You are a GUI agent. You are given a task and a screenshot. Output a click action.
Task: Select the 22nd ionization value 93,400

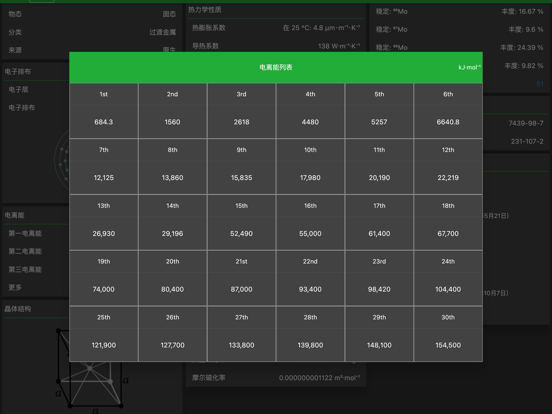point(310,289)
